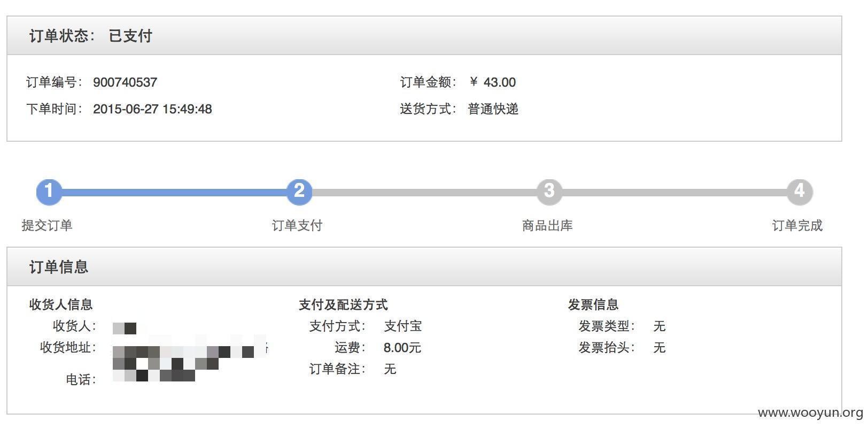Click the 订单信息 section header
The height and width of the screenshot is (428, 868).
click(x=59, y=267)
